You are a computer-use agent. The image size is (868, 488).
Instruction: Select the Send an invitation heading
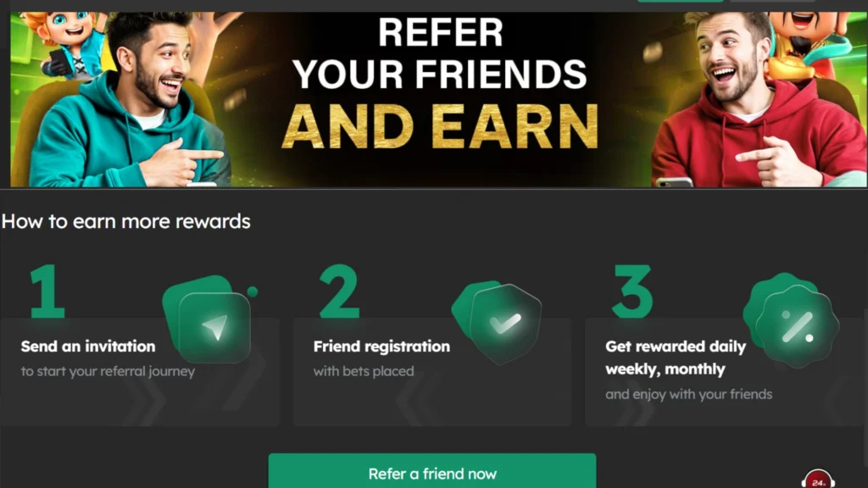pyautogui.click(x=88, y=347)
